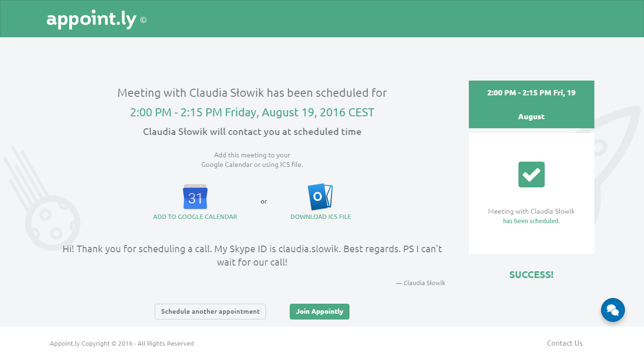Click the Outlook ICS file icon

(x=320, y=197)
